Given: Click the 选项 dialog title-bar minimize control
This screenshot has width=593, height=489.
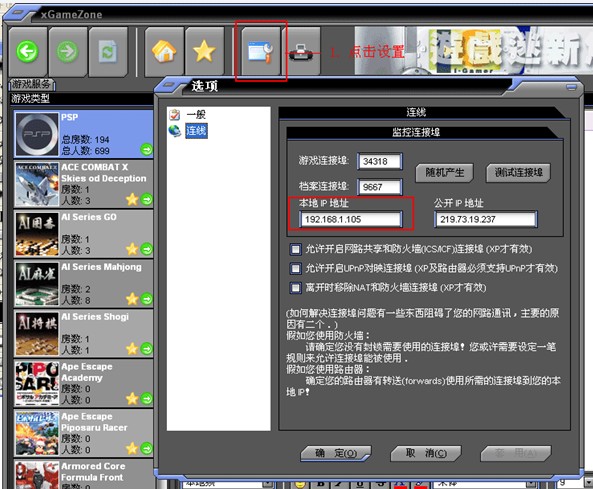Looking at the screenshot, I should pyautogui.click(x=571, y=88).
